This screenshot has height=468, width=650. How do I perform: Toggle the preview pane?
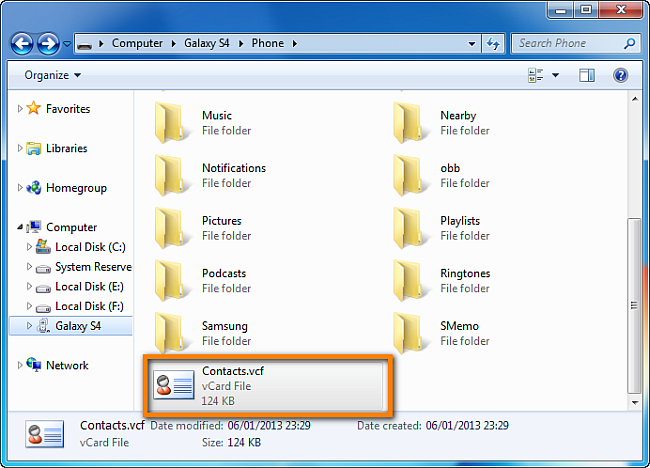587,75
